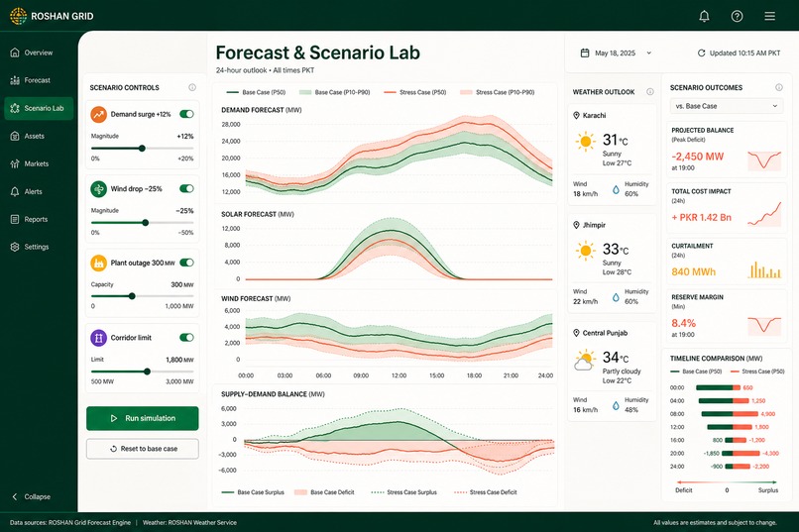Show Weather Outlook info icon

(649, 91)
